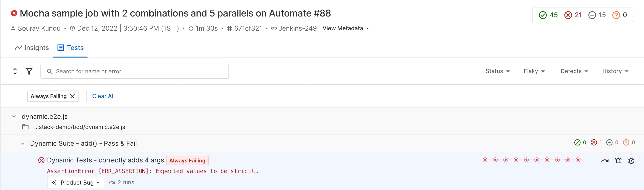Click the filter funnel icon
Image resolution: width=644 pixels, height=190 pixels.
tap(29, 71)
